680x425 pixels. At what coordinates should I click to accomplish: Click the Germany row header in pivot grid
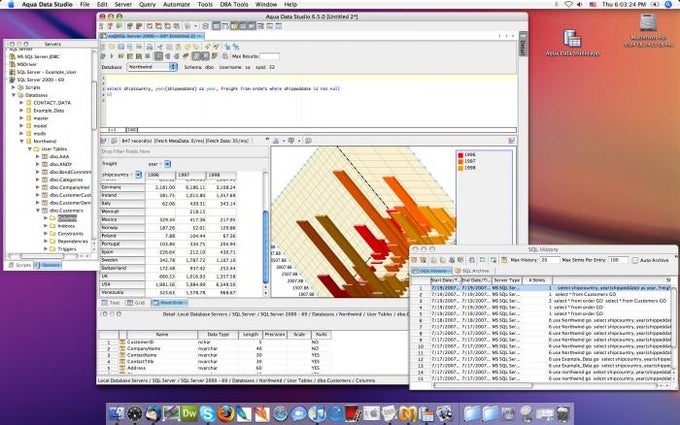pyautogui.click(x=123, y=187)
